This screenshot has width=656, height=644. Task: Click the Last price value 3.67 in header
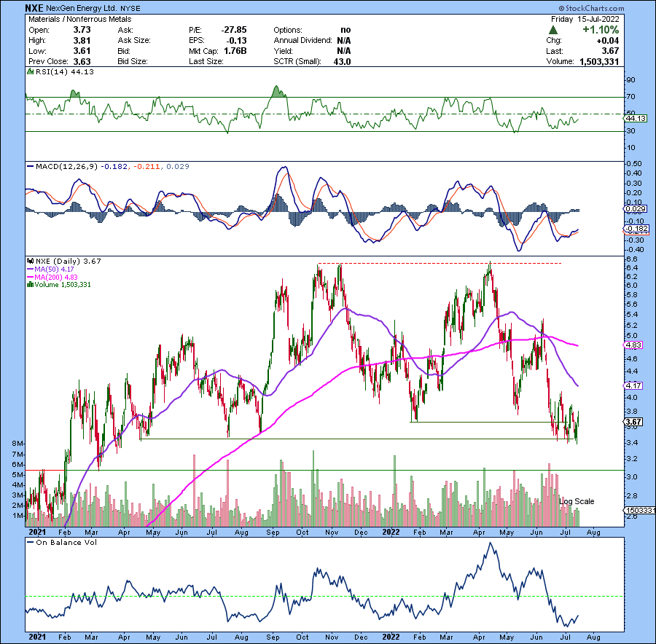click(x=610, y=51)
